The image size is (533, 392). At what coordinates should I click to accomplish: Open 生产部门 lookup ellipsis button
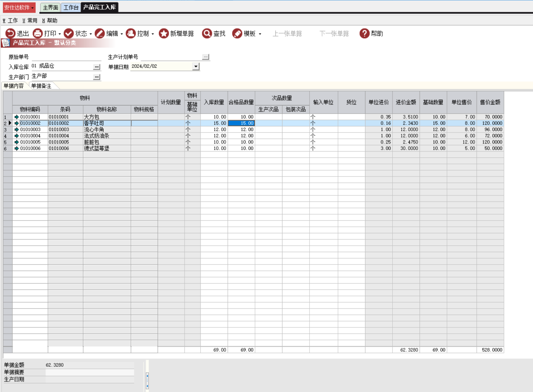coord(97,77)
